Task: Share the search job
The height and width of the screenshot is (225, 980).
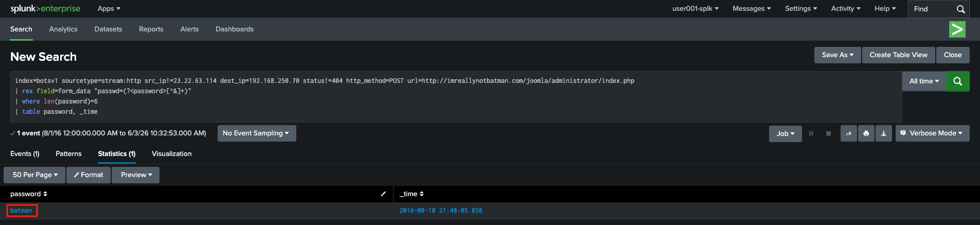Action: coord(848,133)
